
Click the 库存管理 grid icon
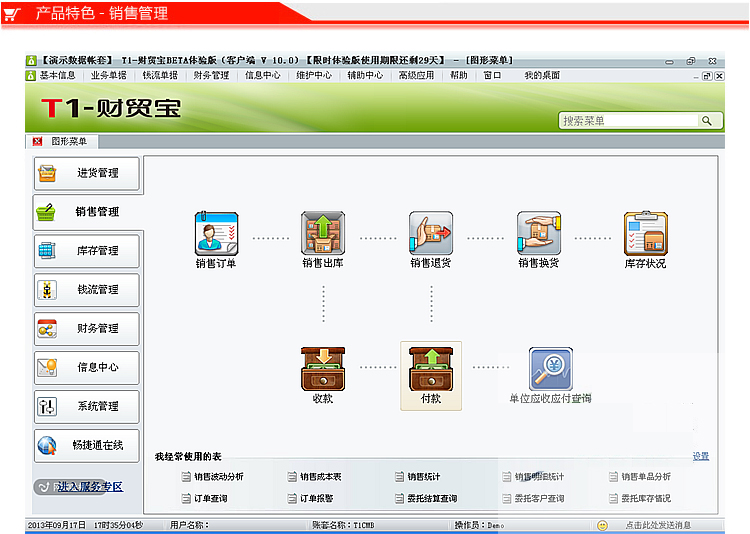click(47, 251)
